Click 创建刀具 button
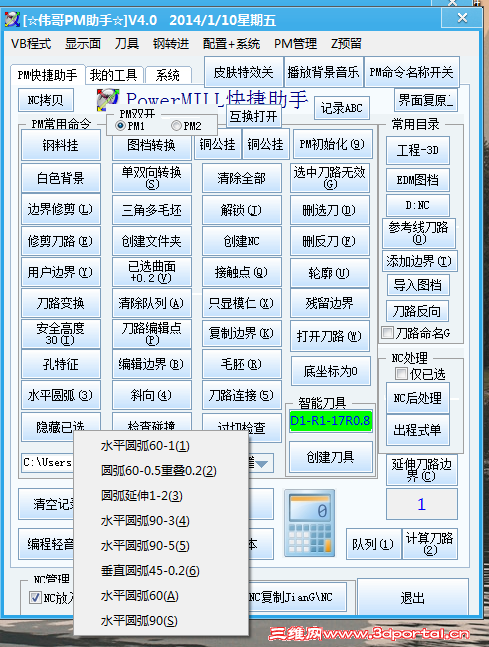The height and width of the screenshot is (647, 489). tap(331, 457)
